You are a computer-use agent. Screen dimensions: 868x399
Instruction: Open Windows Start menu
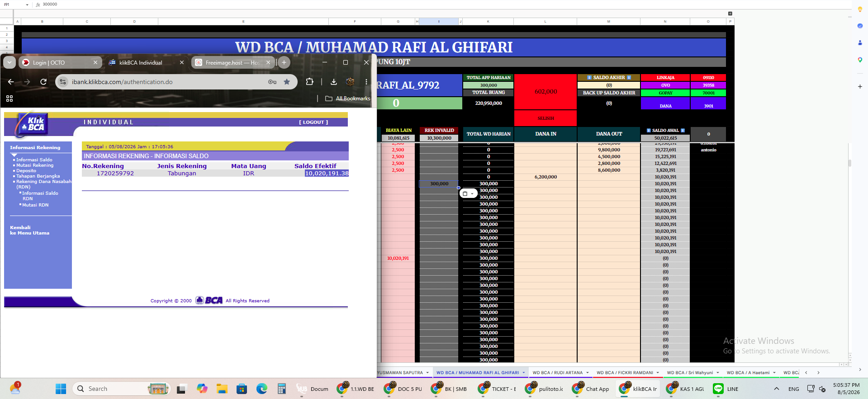tap(61, 389)
